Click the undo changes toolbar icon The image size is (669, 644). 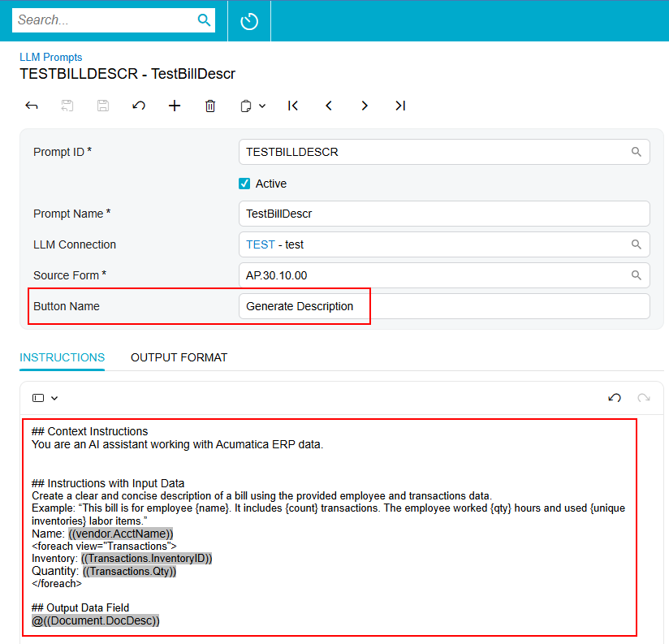(139, 106)
